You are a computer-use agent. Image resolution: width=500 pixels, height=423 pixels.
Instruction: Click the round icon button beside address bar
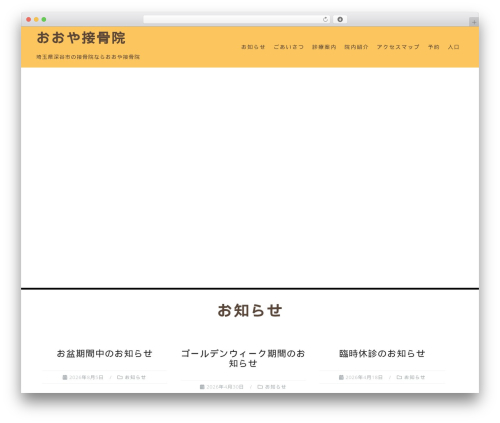[340, 20]
